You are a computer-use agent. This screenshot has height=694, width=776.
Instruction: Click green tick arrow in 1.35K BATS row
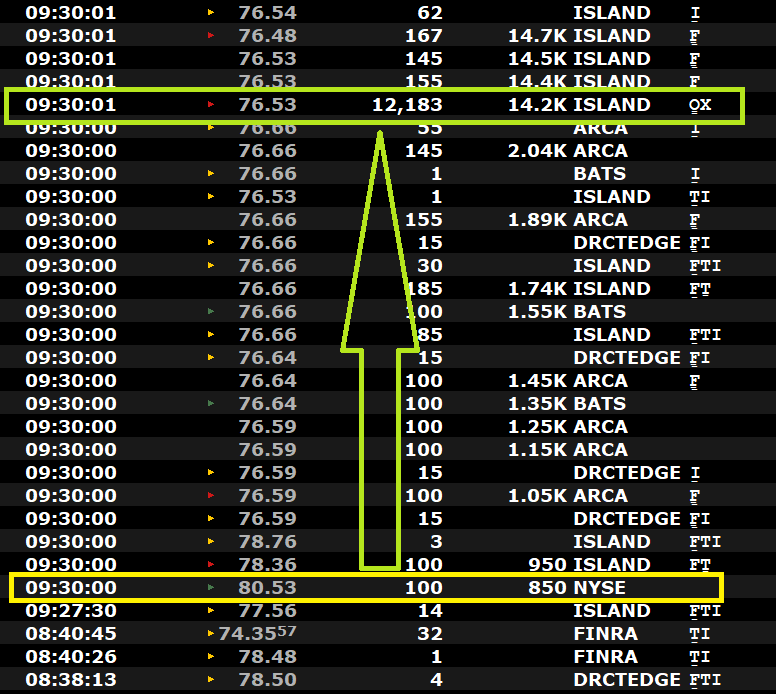(x=210, y=404)
